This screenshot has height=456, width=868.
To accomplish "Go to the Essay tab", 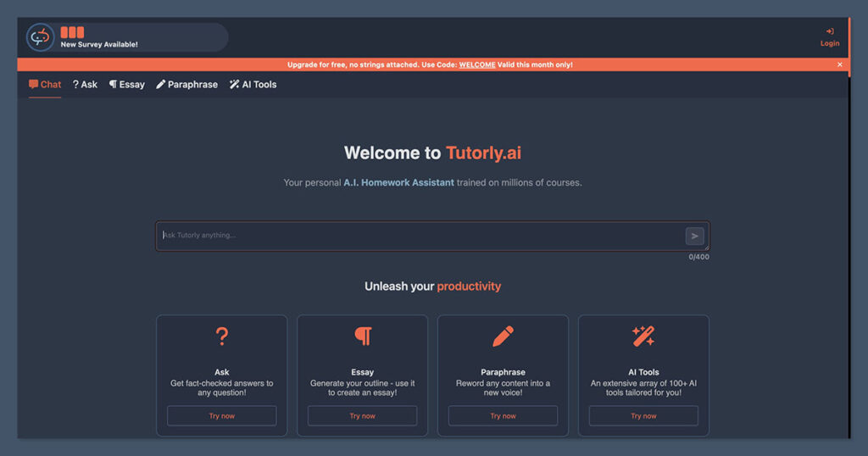I will pyautogui.click(x=127, y=85).
